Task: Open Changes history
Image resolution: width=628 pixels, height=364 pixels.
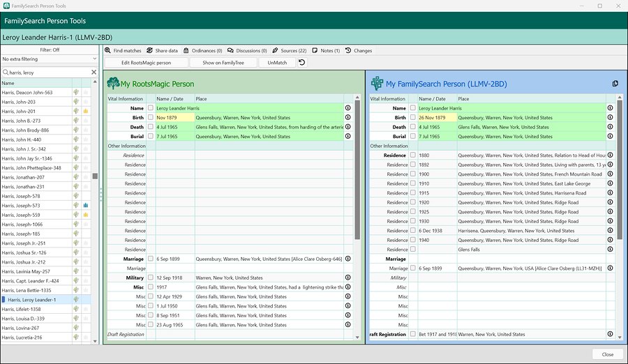Action: (359, 50)
